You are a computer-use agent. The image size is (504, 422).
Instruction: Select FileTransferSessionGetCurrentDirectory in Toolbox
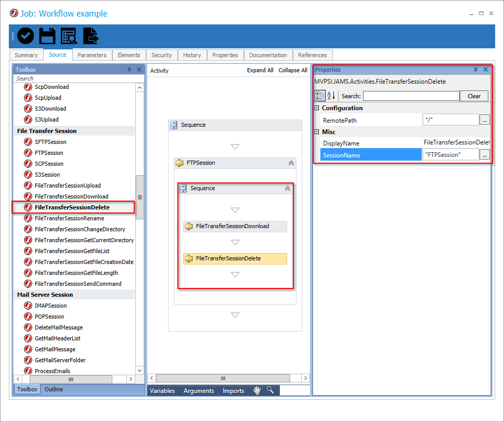[84, 240]
